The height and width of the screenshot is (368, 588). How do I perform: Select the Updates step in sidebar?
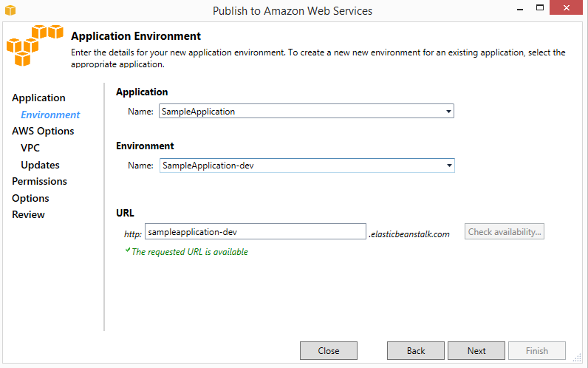coord(40,165)
